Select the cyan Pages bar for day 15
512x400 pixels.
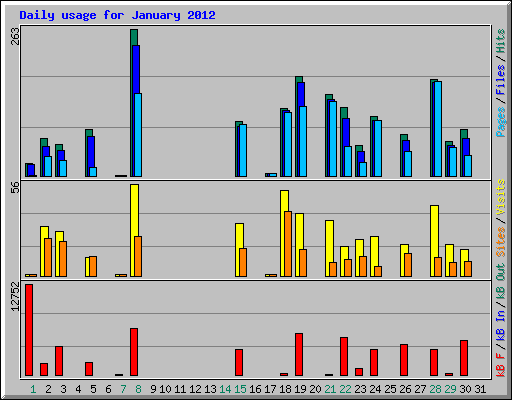click(243, 151)
